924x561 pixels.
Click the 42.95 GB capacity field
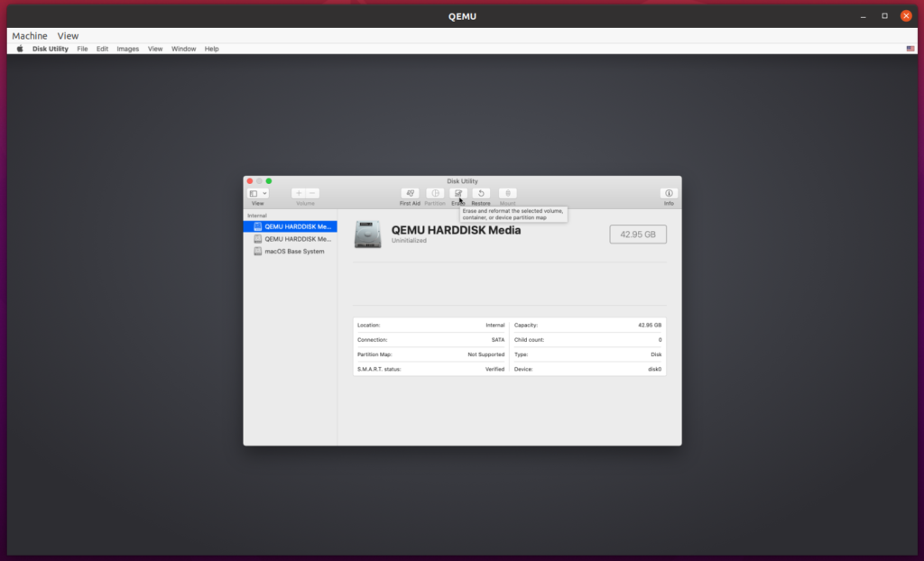[x=638, y=234]
